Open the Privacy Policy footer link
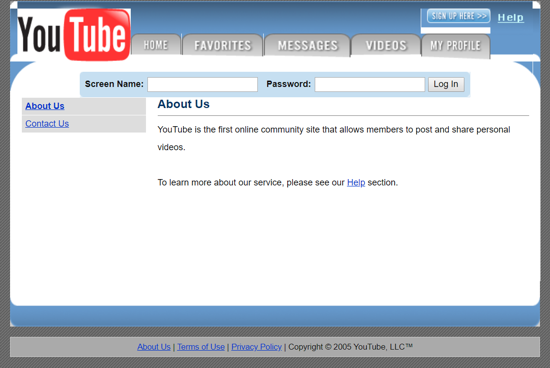The image size is (550, 368). point(256,347)
